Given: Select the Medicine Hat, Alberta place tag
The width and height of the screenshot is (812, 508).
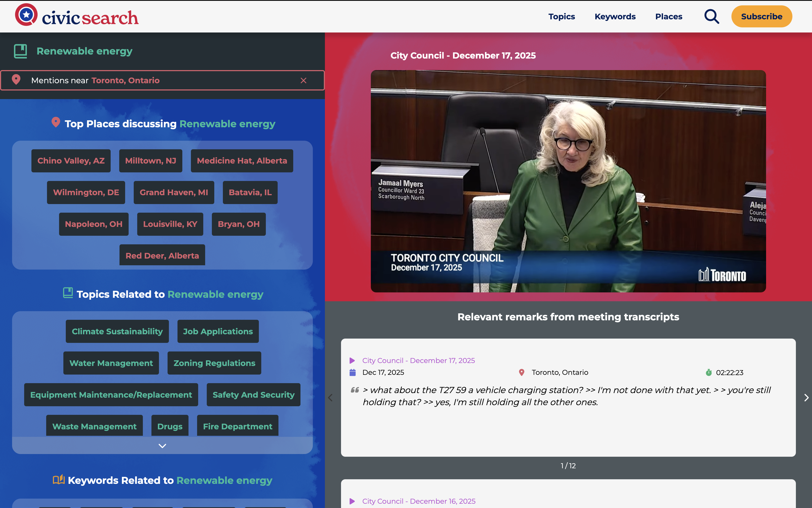Looking at the screenshot, I should pos(242,161).
